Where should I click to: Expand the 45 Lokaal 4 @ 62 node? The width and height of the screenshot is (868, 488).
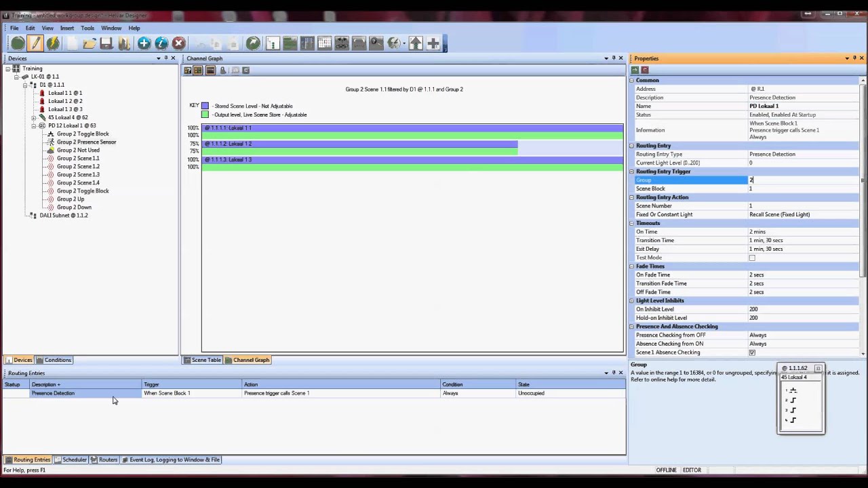coord(34,117)
